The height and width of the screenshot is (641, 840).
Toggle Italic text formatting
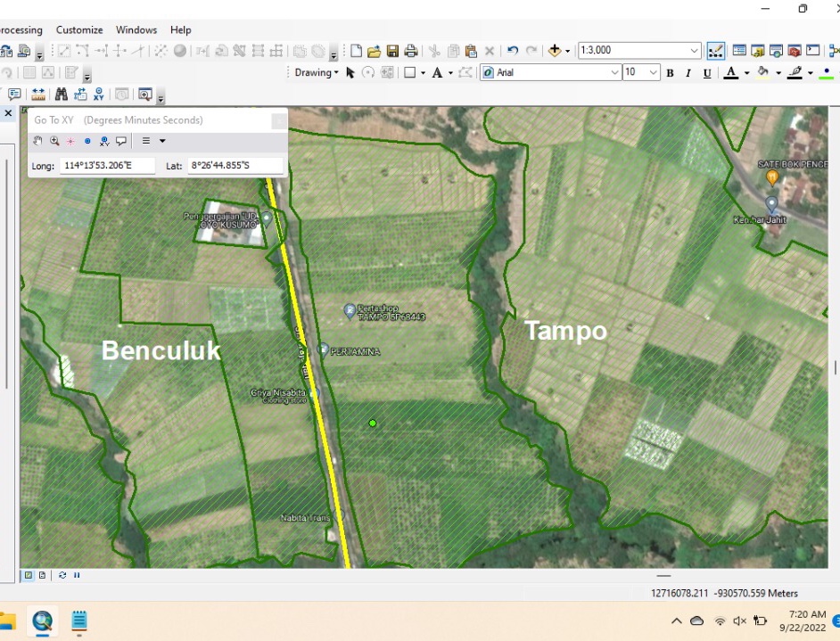point(688,73)
